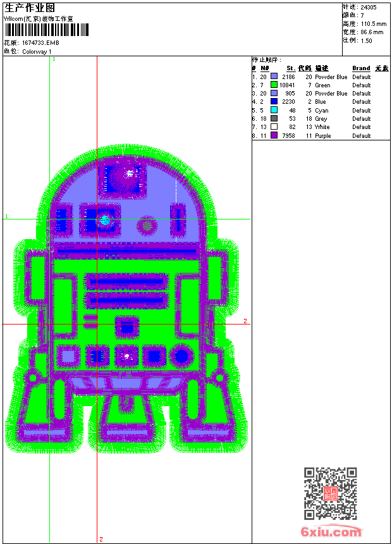The image size is (392, 544).
Task: Choose the Grey color swatch
Action: [274, 118]
